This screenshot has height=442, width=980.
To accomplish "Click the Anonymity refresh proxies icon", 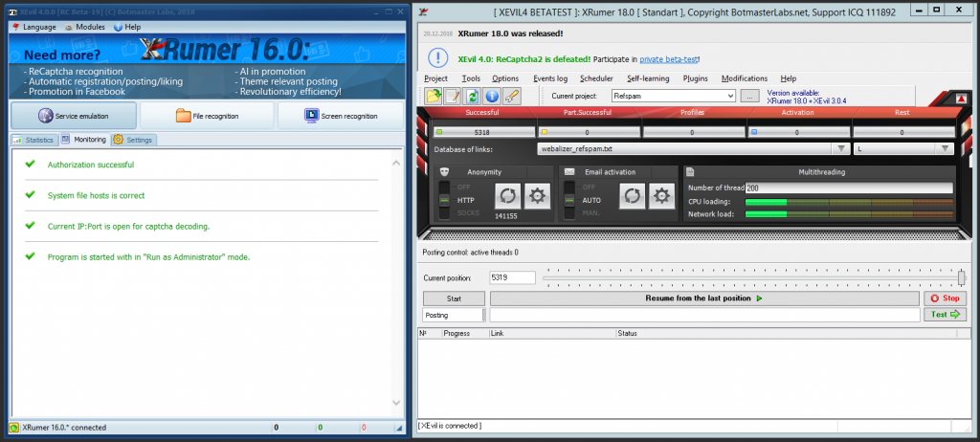I will [x=507, y=196].
